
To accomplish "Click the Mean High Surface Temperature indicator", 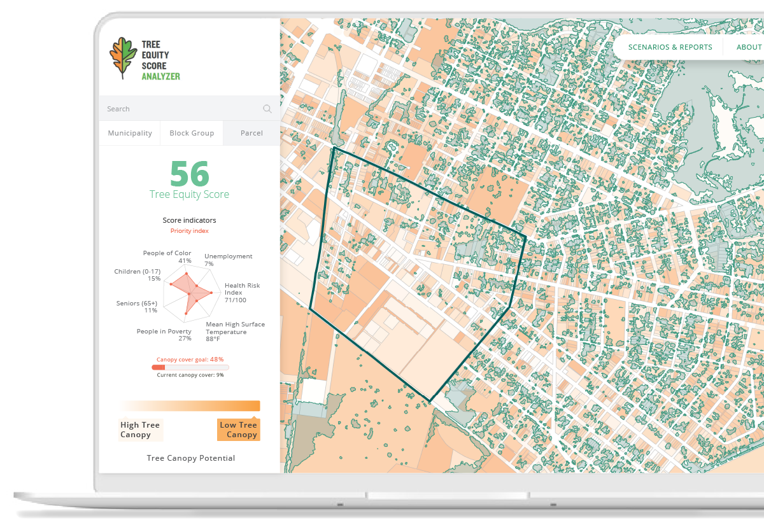I will click(x=235, y=332).
